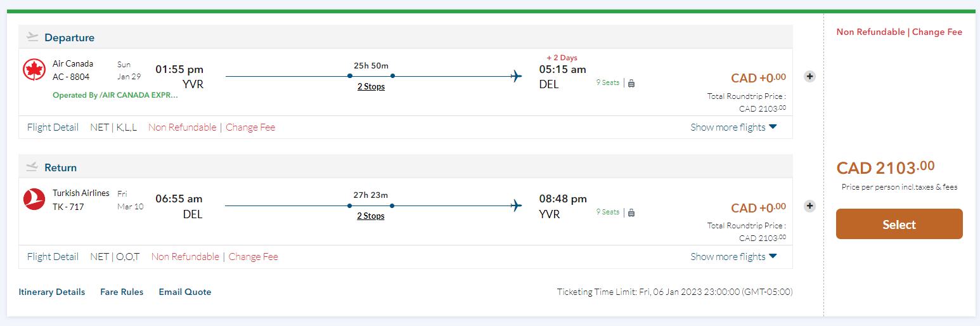Open Flight Detail for the departure flight

tap(53, 127)
